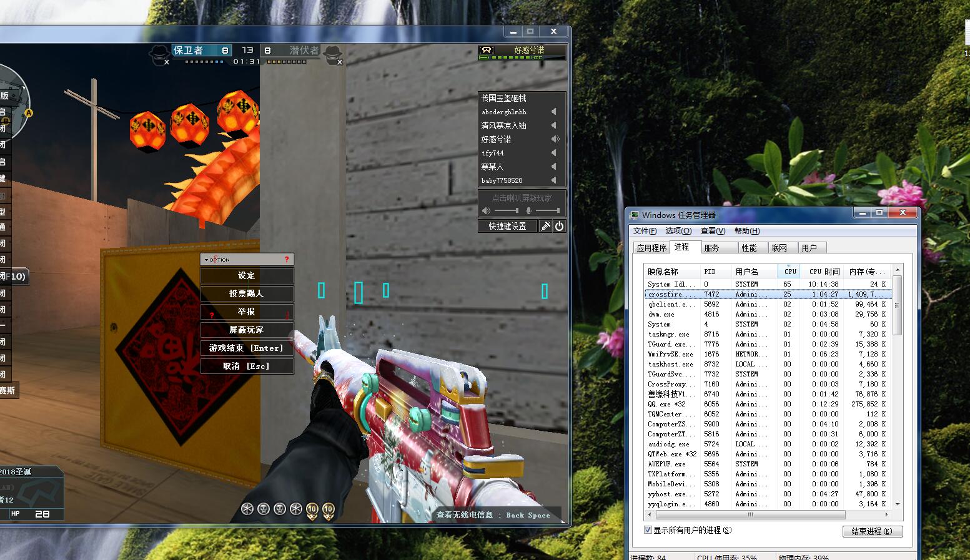This screenshot has height=560, width=970.
Task: Click the Task Manager title bar icon
Action: (635, 215)
